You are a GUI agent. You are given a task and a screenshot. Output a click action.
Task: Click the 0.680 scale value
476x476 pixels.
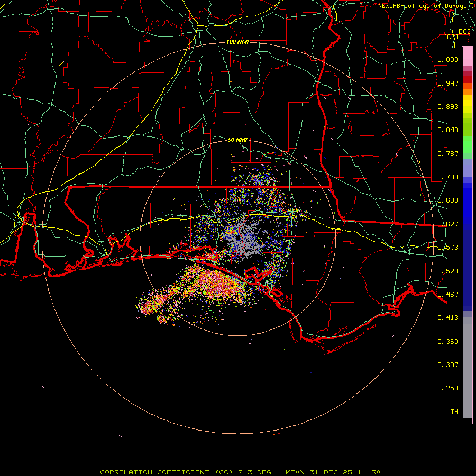pos(448,200)
